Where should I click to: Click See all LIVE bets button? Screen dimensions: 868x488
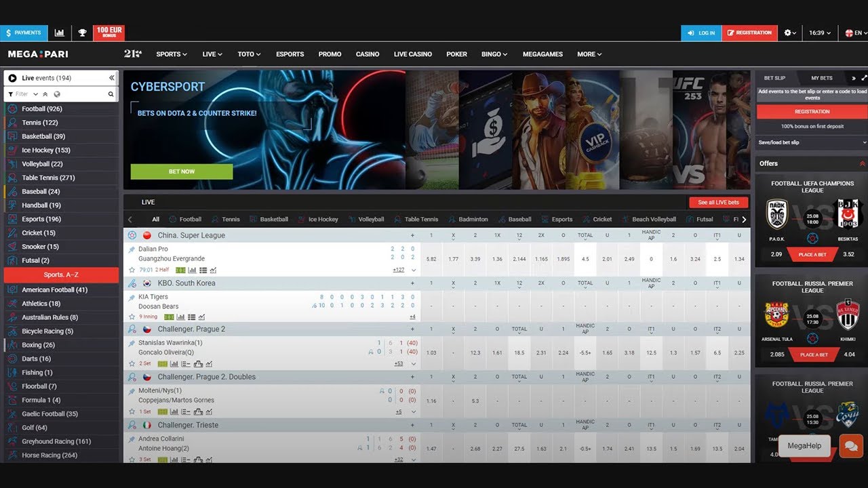point(719,202)
